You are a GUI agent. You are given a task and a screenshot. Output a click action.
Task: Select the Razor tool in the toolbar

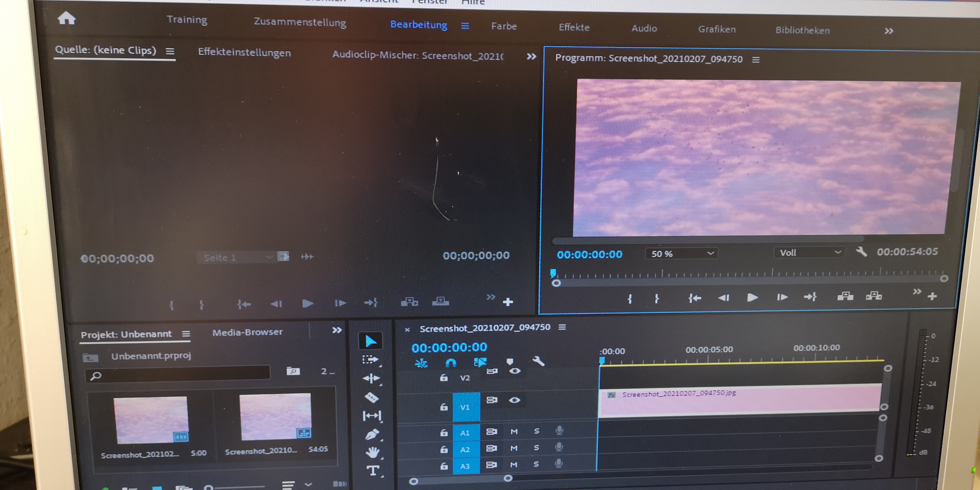pyautogui.click(x=372, y=398)
